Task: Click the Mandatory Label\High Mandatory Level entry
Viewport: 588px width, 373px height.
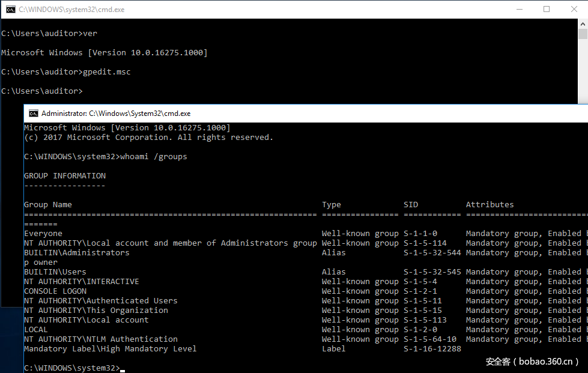Action: pos(110,349)
